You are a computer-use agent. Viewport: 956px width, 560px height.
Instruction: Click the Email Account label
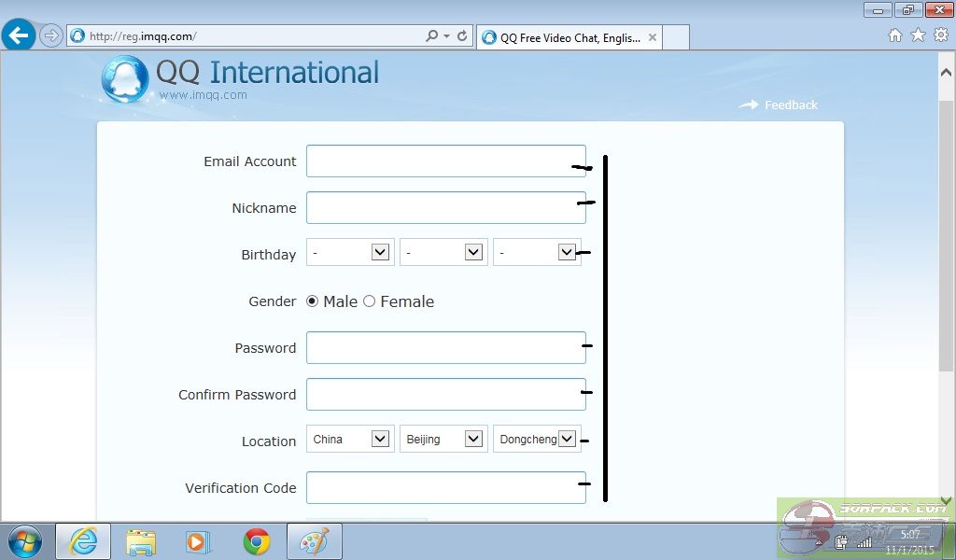(250, 161)
